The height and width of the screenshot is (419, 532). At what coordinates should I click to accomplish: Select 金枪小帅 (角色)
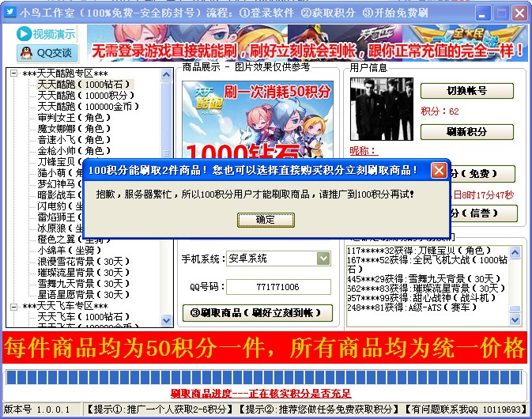74,151
